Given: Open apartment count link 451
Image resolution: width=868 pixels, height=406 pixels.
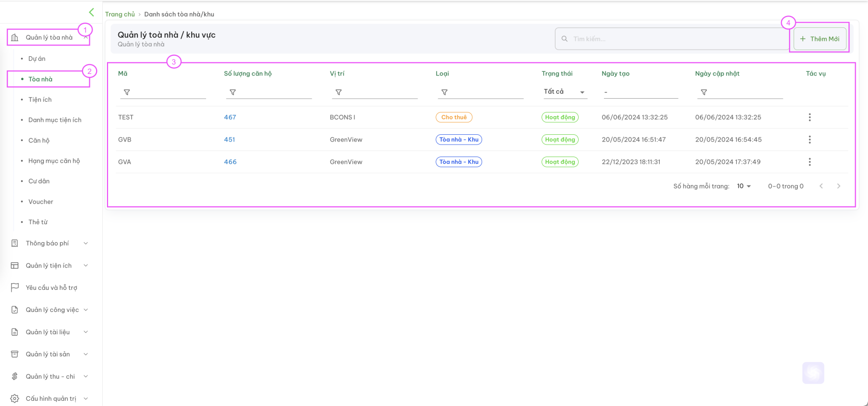Looking at the screenshot, I should tap(229, 139).
